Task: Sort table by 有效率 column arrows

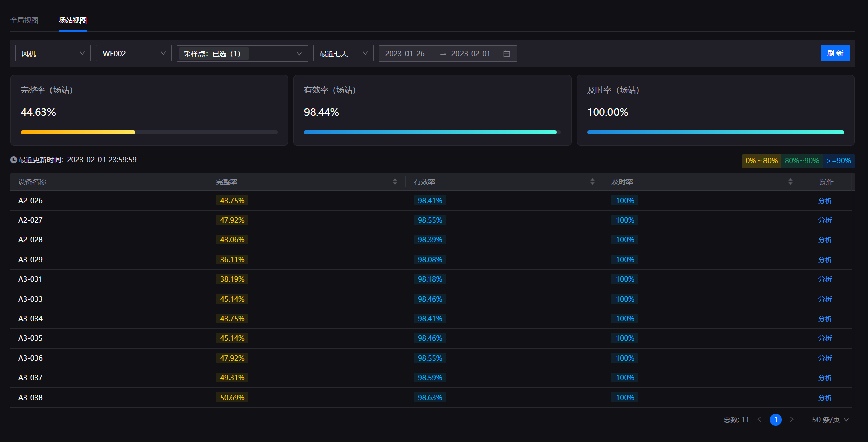Action: tap(592, 182)
